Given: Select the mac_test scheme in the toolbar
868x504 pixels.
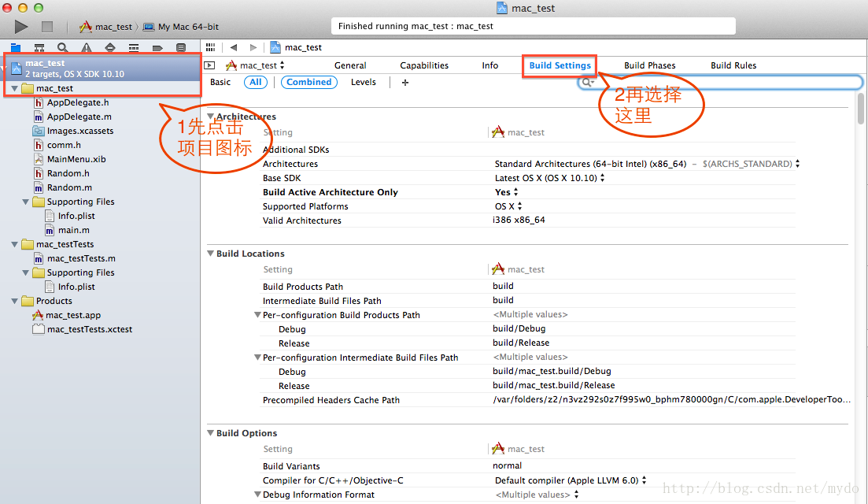Looking at the screenshot, I should (105, 27).
